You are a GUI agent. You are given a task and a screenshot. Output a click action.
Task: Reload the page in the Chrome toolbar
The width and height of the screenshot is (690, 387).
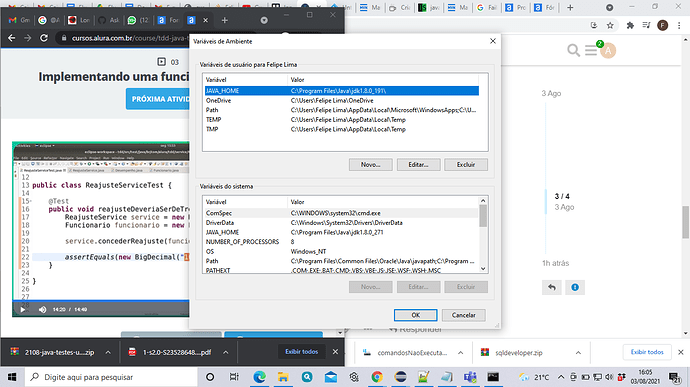pos(44,38)
